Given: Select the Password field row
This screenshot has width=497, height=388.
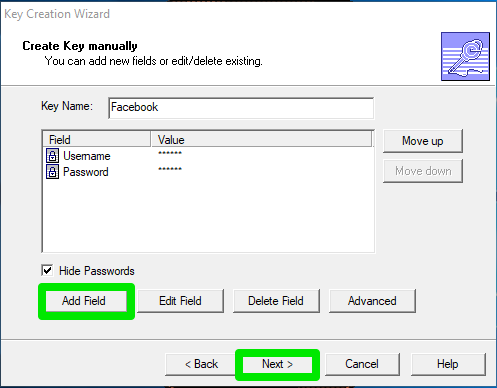Looking at the screenshot, I should point(208,172).
